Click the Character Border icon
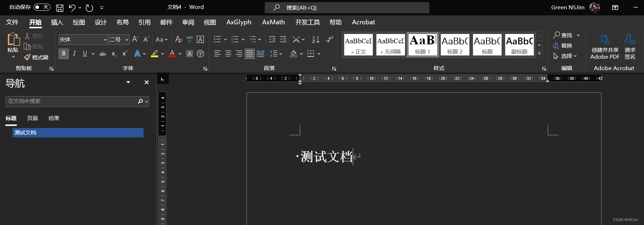 200,39
